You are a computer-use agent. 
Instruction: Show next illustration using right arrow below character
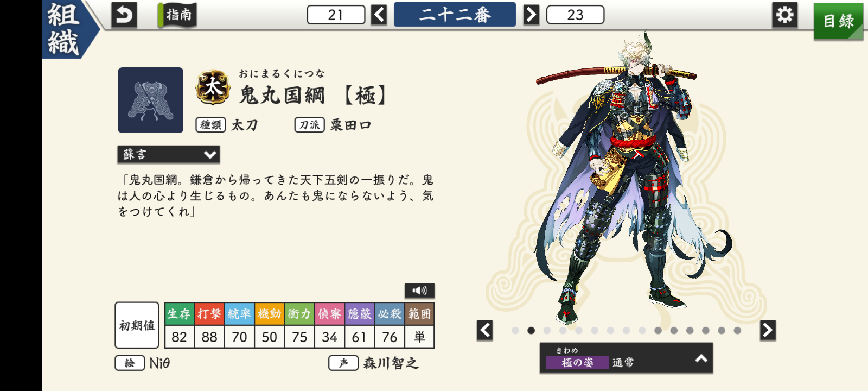(768, 330)
